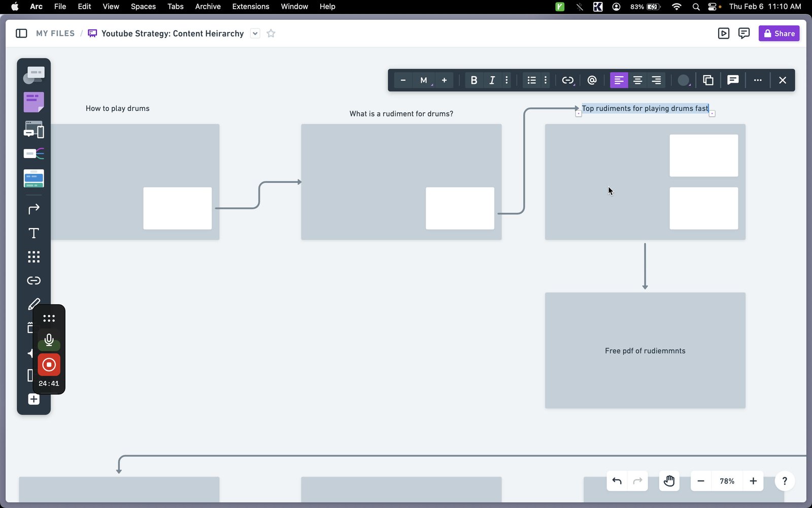Toggle bulleted list
The image size is (812, 508).
[531, 80]
